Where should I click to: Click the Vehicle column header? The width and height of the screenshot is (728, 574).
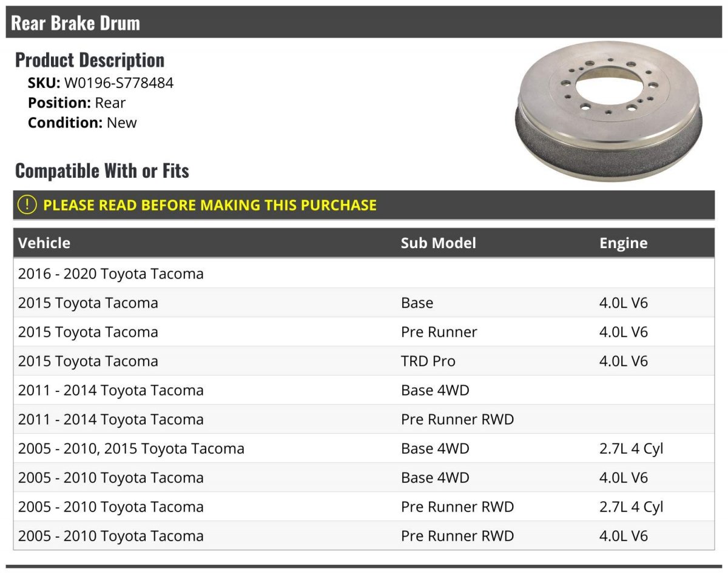(x=44, y=243)
